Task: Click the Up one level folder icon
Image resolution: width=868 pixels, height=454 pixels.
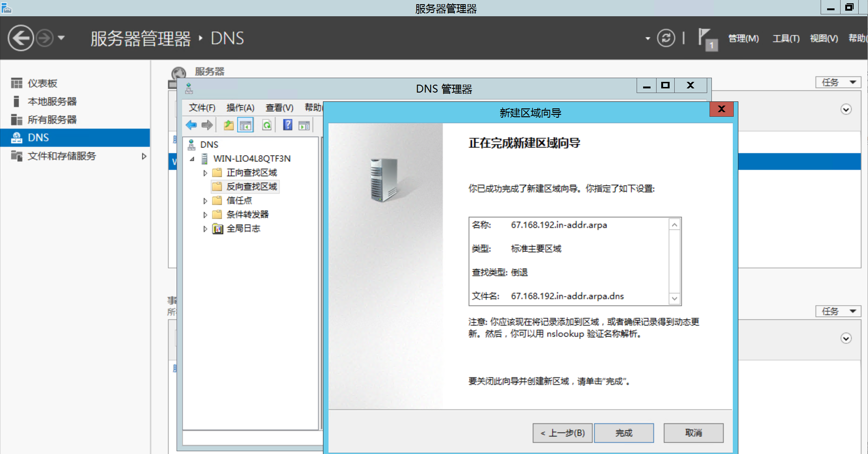Action: [229, 125]
